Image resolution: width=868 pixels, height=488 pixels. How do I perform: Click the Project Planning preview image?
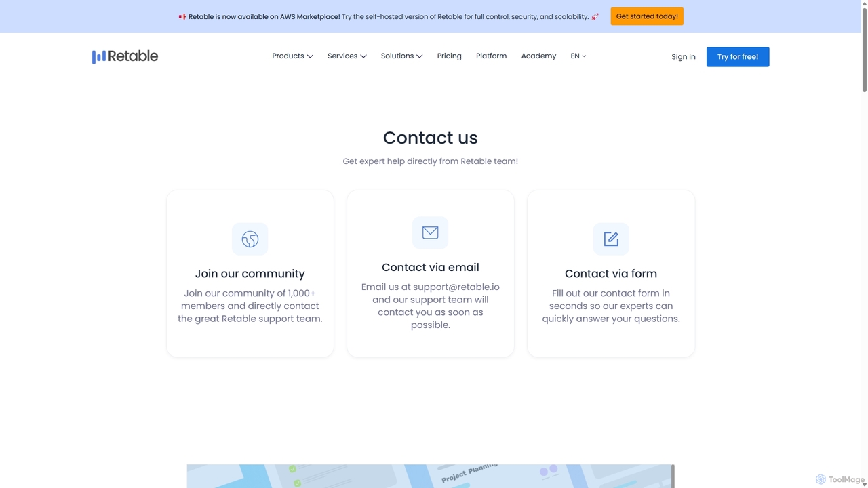[x=431, y=476]
